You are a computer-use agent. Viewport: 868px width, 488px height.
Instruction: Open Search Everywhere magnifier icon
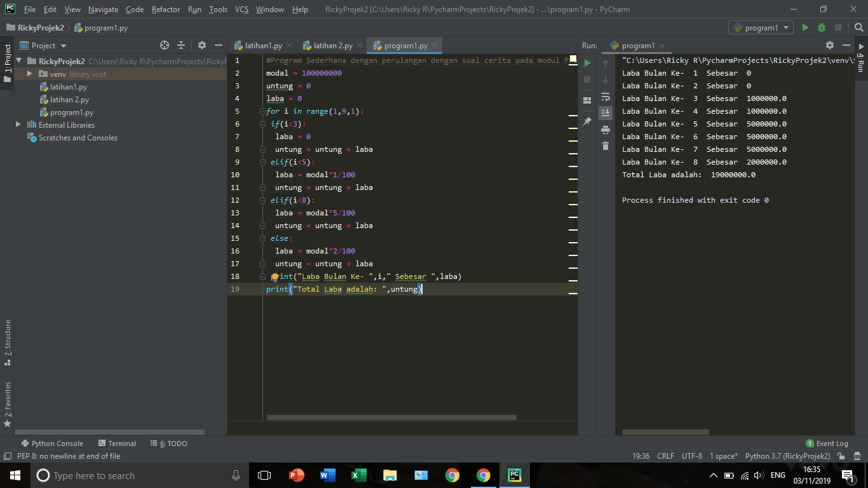pos(859,27)
